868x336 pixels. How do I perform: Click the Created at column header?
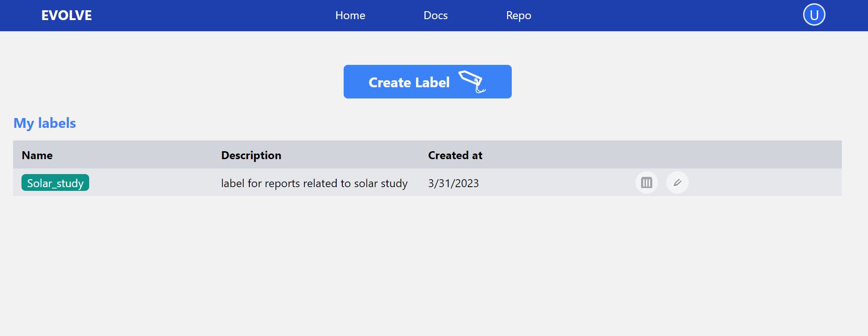pyautogui.click(x=455, y=155)
